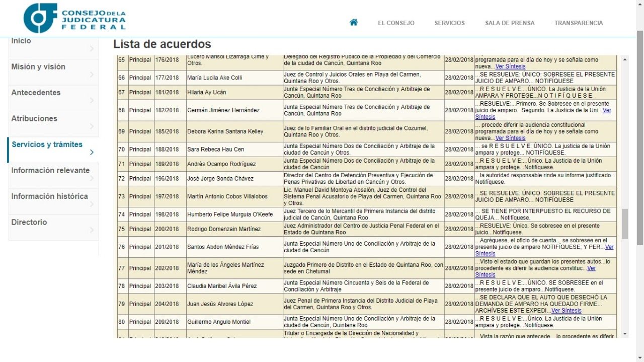Expand the Misión y visión sidebar chevron
644x362 pixels.
pos(92,75)
